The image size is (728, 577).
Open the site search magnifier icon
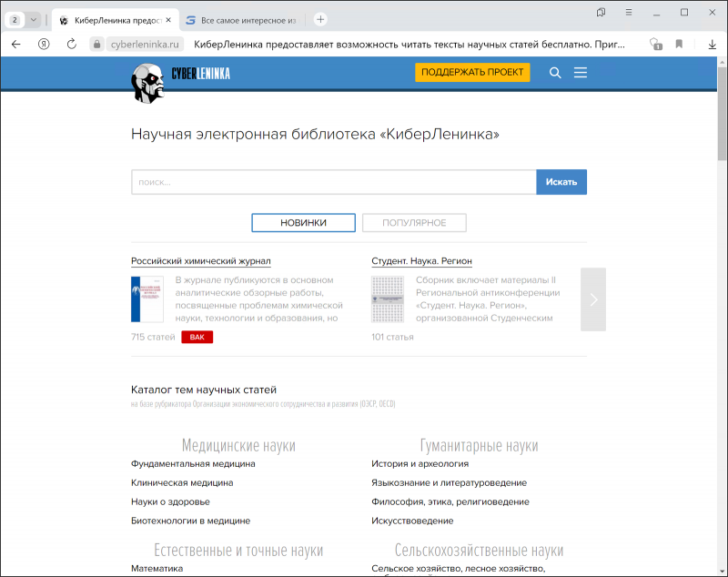click(555, 73)
